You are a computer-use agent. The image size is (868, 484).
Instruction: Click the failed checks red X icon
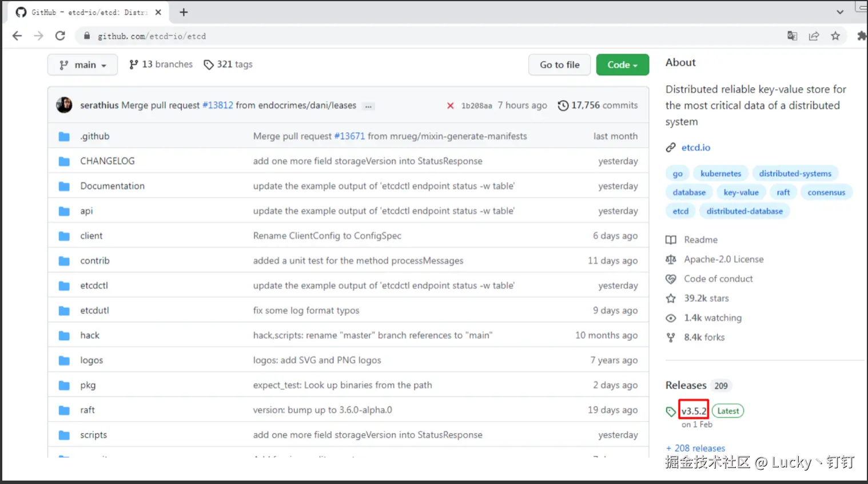point(451,106)
